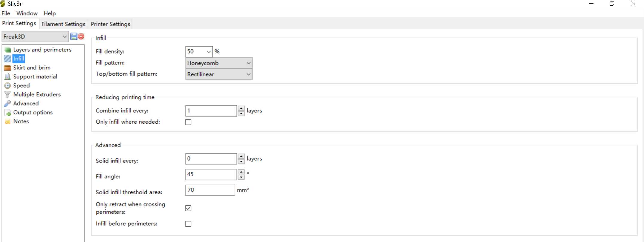
Task: Click the Solid infill every input field
Action: coord(211,159)
